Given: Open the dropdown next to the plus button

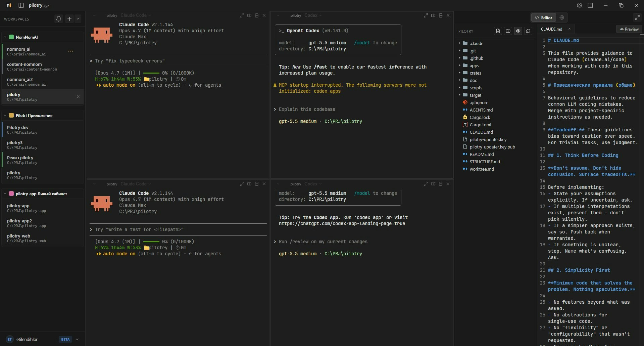Looking at the screenshot, I should coord(78,19).
